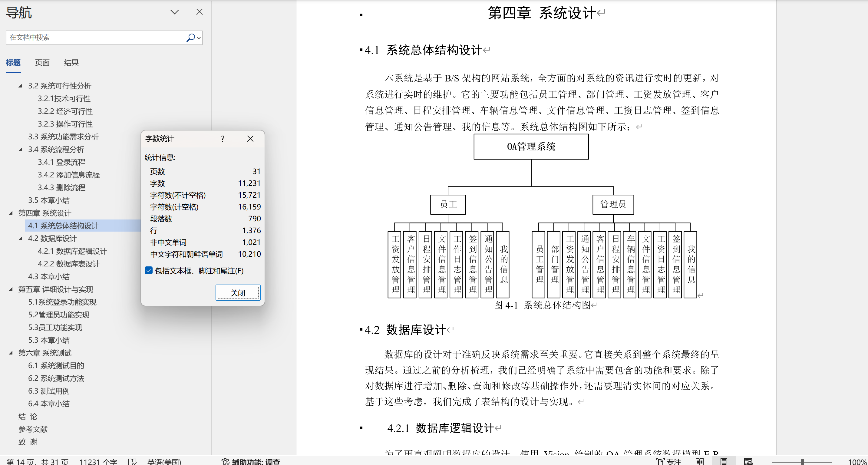Uncheck 包括文本框、脚注和尾注 checkbox
Viewport: 868px width, 465px height.
click(149, 271)
